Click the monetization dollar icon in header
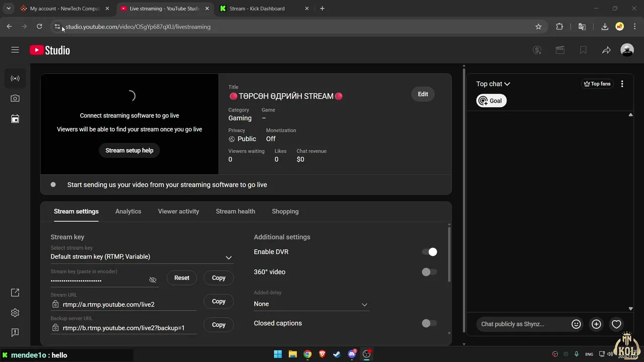The image size is (644, 362). pyautogui.click(x=537, y=50)
